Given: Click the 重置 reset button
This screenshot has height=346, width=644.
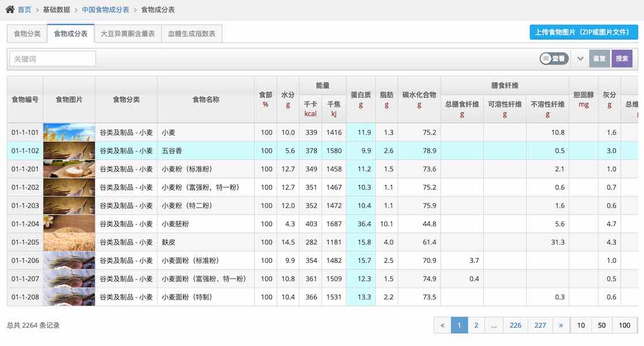Looking at the screenshot, I should tap(600, 58).
